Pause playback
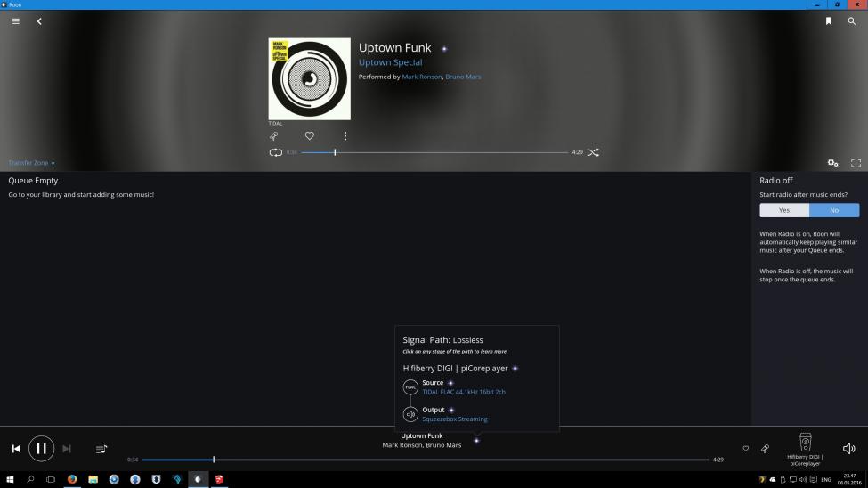 (x=41, y=449)
